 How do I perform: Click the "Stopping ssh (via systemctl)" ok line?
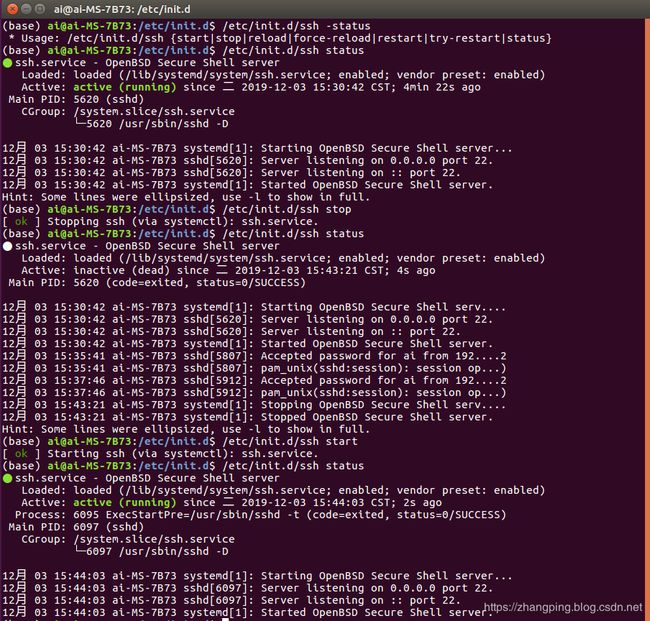pos(160,221)
